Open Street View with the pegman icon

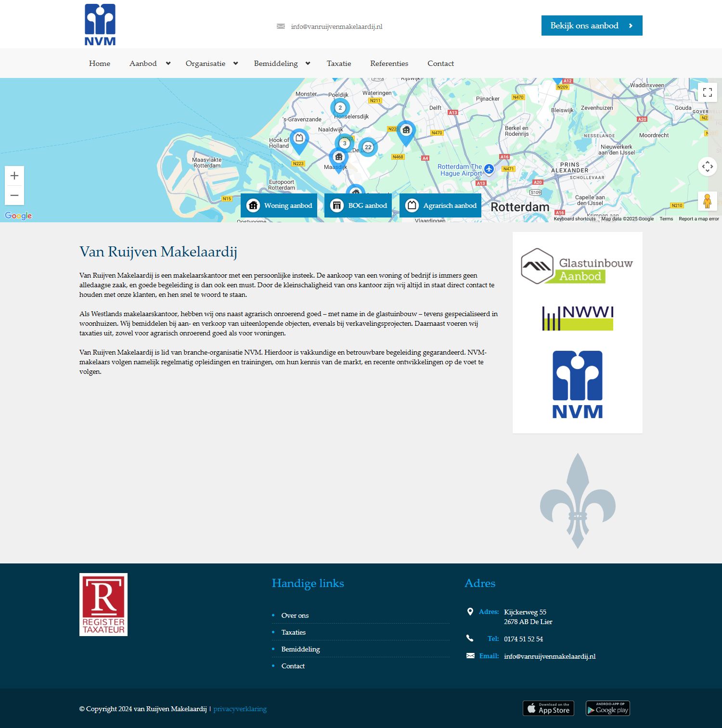[x=708, y=201]
